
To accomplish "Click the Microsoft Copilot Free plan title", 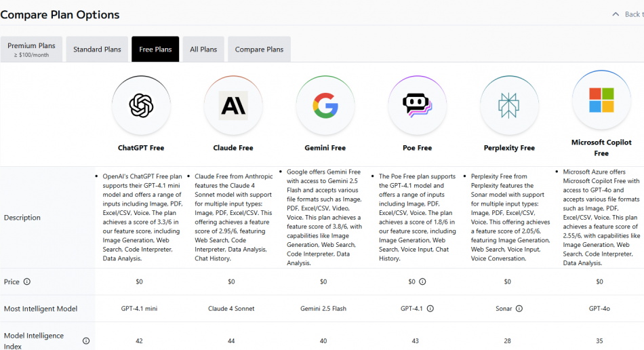I will coord(601,148).
